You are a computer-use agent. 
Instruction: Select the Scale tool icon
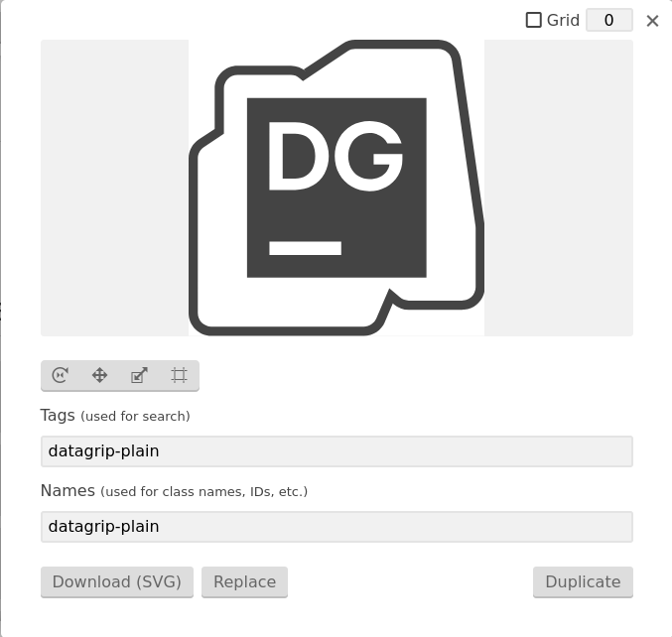point(139,375)
